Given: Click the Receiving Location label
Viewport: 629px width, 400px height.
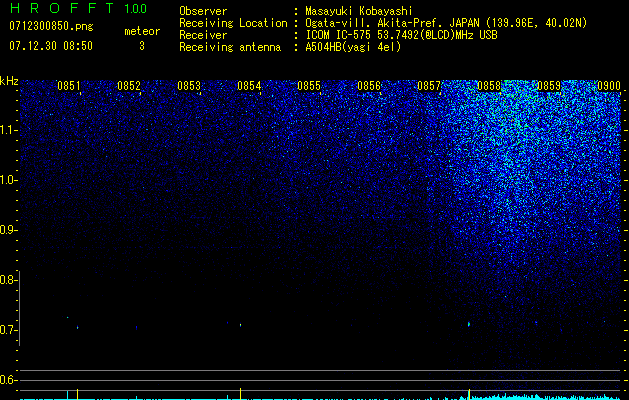Looking at the screenshot, I should point(233,23).
